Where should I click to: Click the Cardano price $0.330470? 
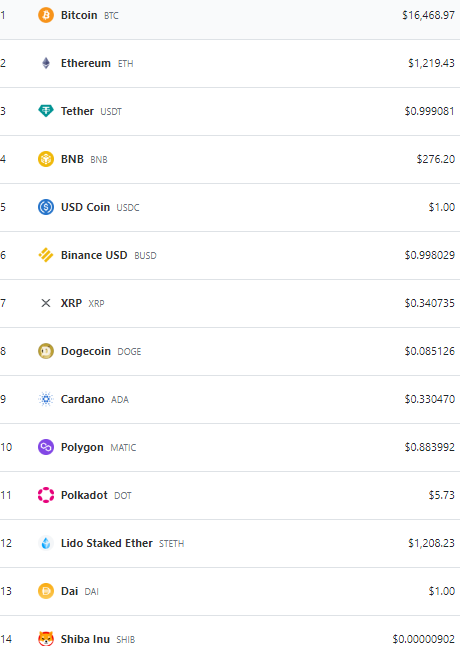430,399
